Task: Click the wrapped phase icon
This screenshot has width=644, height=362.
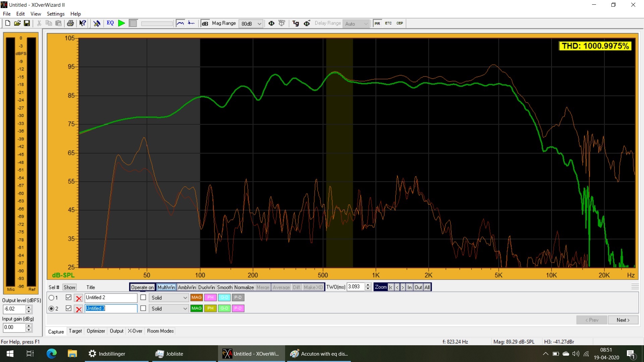Action: (x=282, y=23)
